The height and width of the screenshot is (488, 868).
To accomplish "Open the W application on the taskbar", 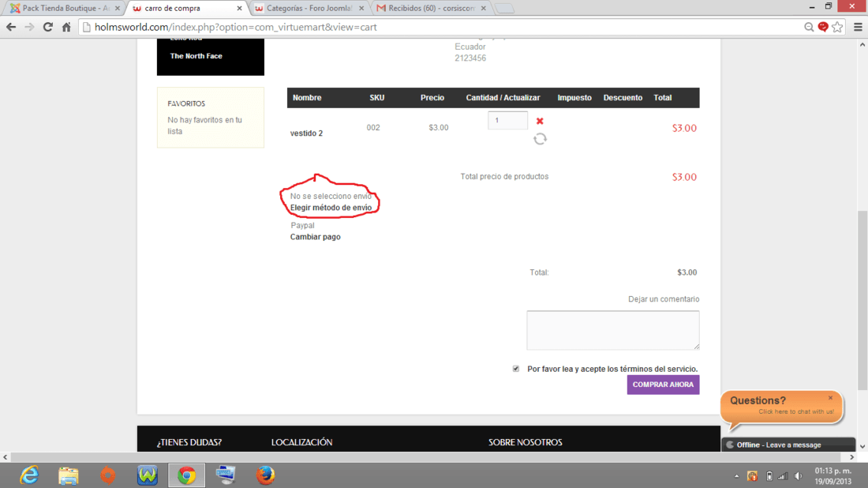I will (148, 475).
